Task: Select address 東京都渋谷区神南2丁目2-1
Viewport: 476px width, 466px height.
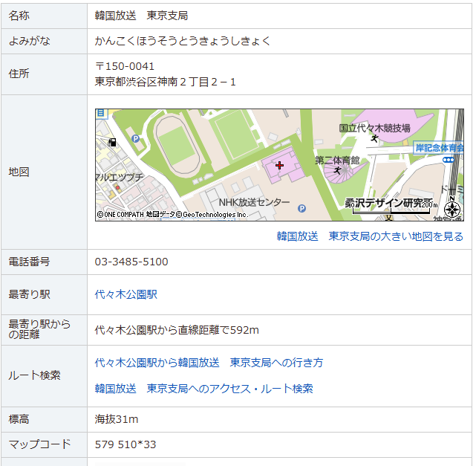Action: 165,82
